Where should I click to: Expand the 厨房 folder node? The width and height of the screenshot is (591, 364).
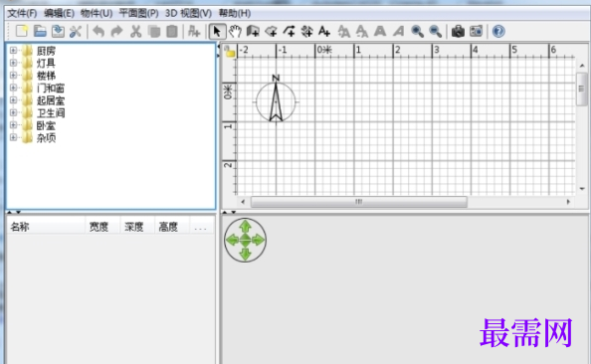[x=13, y=50]
